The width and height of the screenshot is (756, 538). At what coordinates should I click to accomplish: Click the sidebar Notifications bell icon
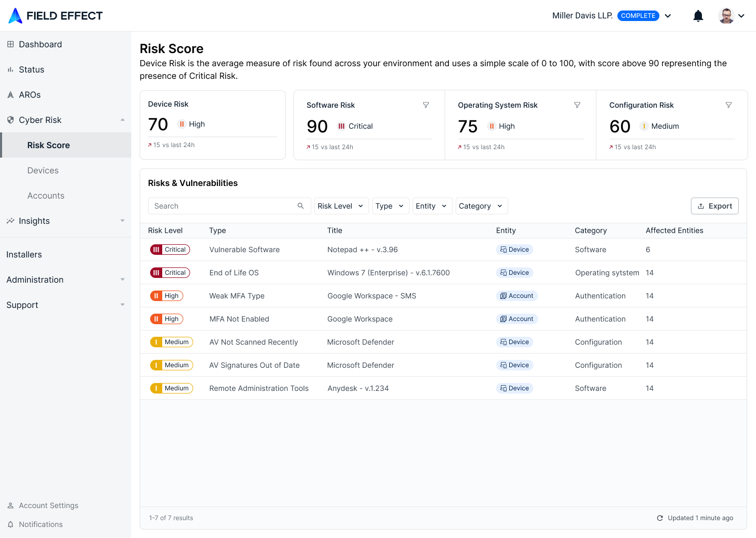point(10,524)
